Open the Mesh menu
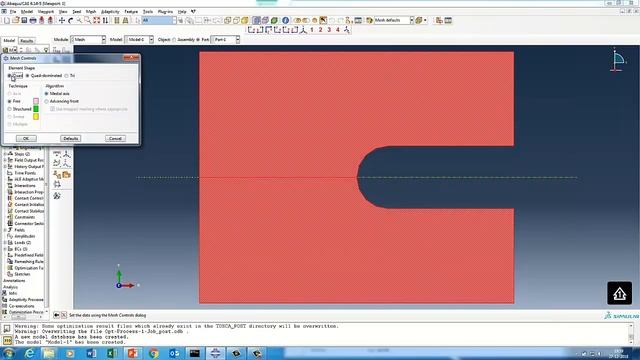The height and width of the screenshot is (360, 640). click(x=91, y=12)
